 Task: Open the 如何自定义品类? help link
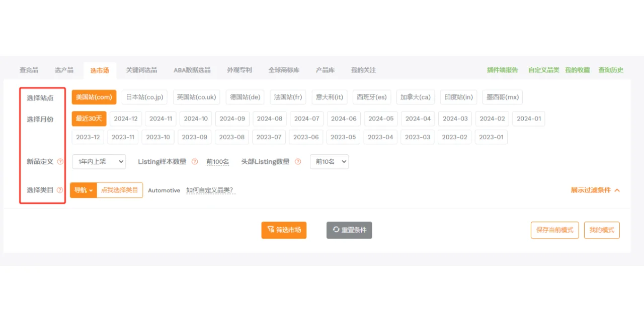click(210, 190)
